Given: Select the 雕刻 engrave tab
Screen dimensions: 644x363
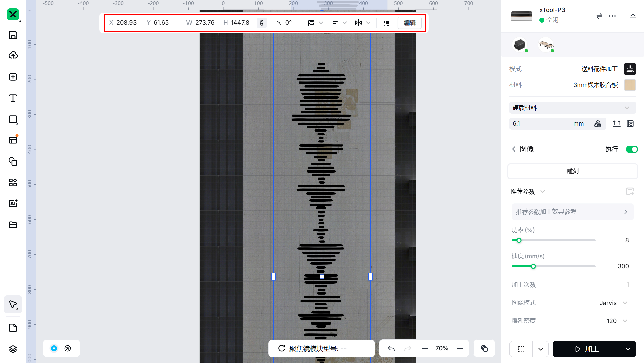Looking at the screenshot, I should 572,171.
